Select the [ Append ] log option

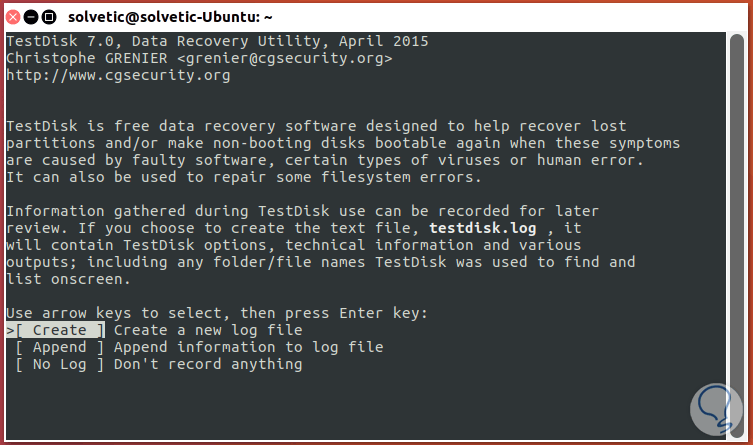[x=59, y=347]
